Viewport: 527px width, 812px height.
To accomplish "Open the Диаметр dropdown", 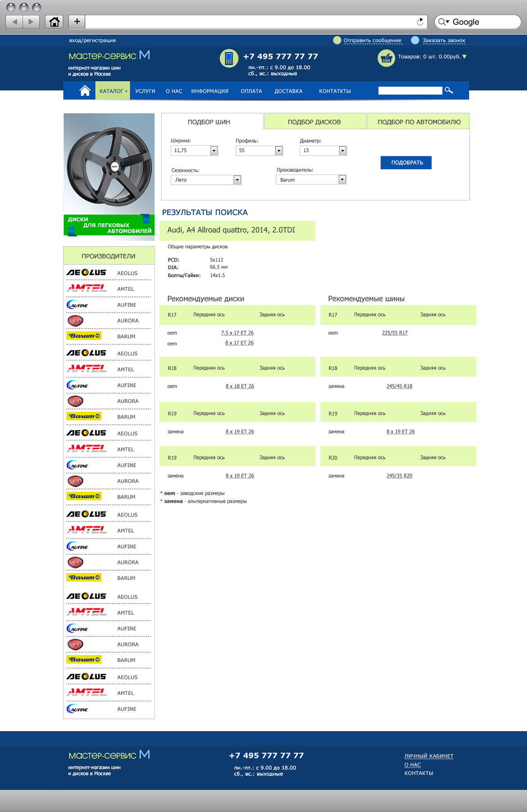I will pos(323,150).
